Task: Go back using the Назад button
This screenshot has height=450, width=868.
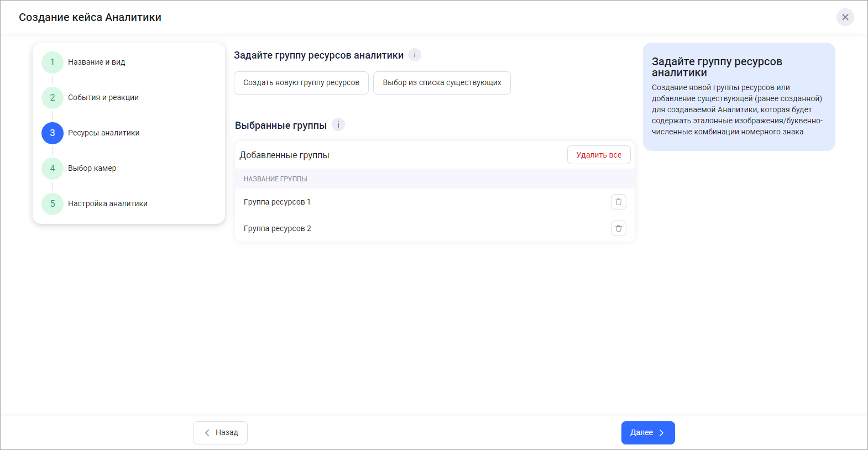Action: point(220,433)
